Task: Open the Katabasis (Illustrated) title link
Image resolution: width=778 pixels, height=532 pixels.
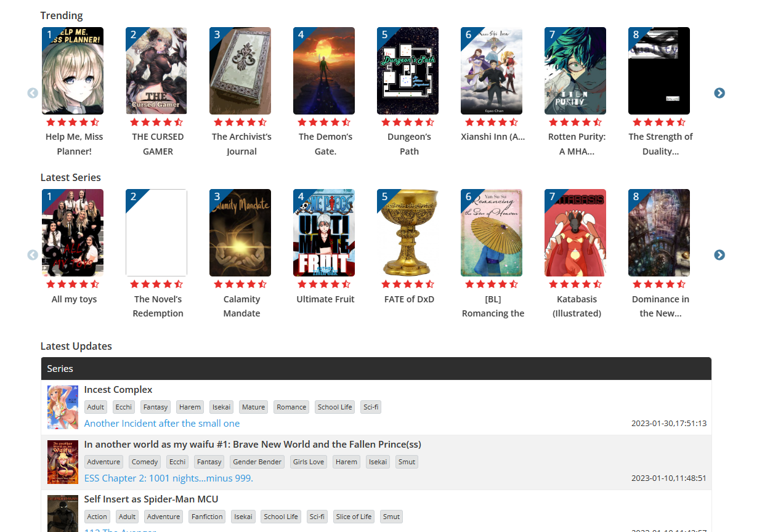Action: pos(575,306)
